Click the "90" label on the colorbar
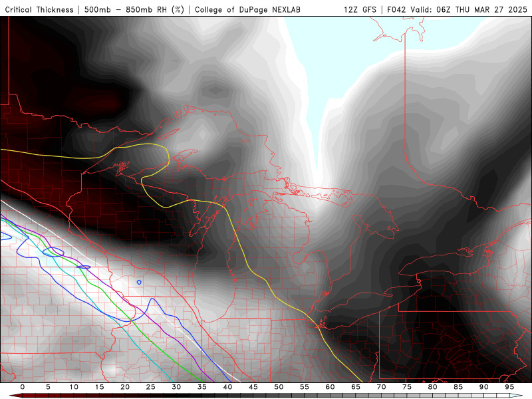The image size is (532, 399). pyautogui.click(x=483, y=387)
